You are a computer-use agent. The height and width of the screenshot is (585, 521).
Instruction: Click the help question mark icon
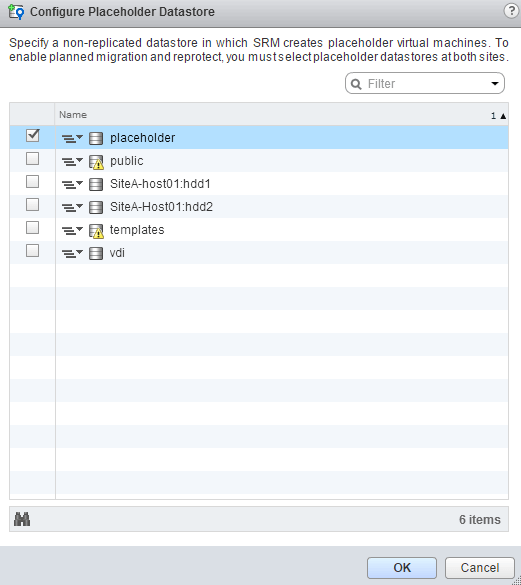[511, 11]
